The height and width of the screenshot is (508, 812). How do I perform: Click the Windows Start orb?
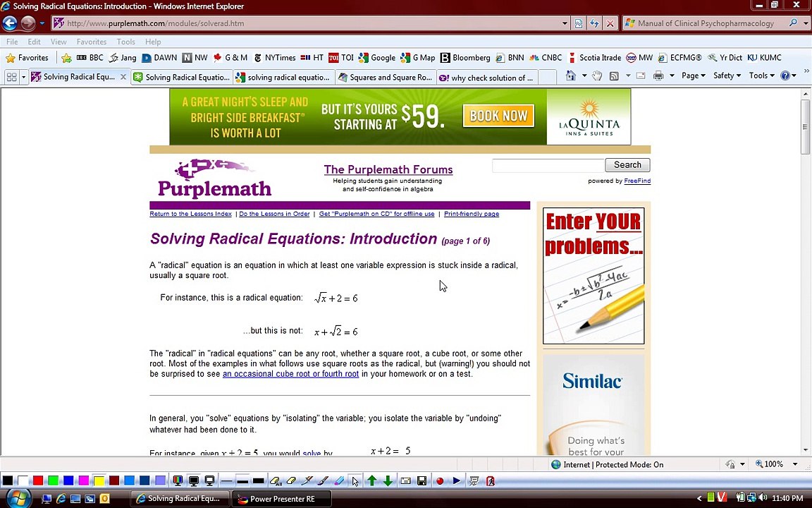[x=18, y=499]
